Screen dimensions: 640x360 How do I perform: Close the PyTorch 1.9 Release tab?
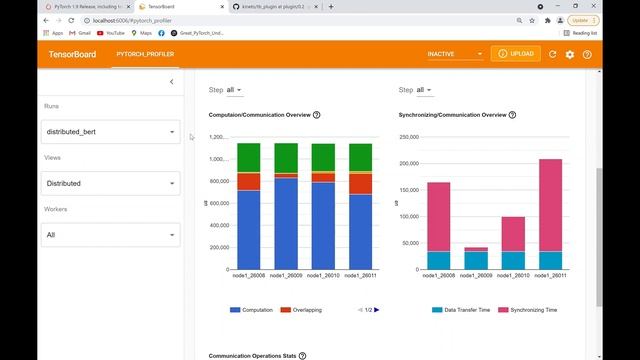(x=128, y=7)
